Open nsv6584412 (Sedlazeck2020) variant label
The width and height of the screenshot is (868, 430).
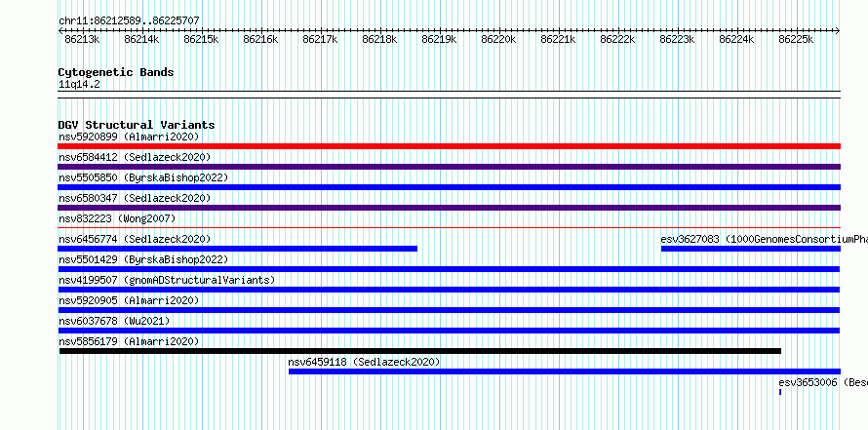[x=135, y=157]
